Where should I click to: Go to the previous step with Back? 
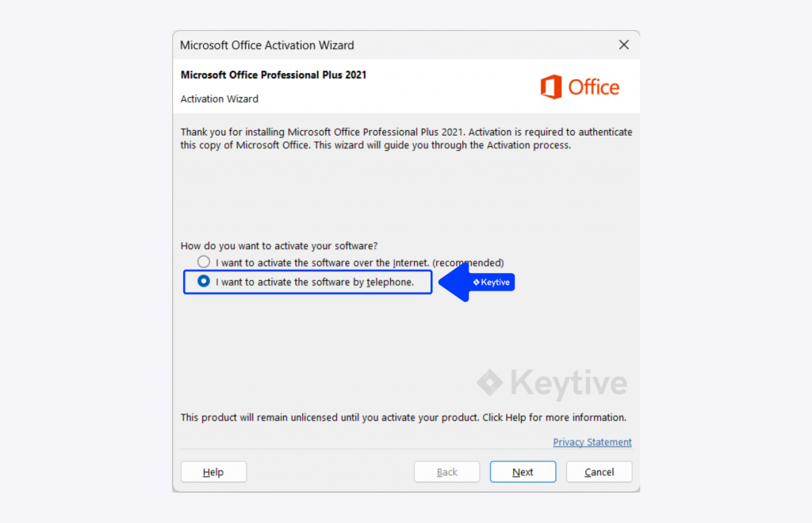tap(447, 471)
